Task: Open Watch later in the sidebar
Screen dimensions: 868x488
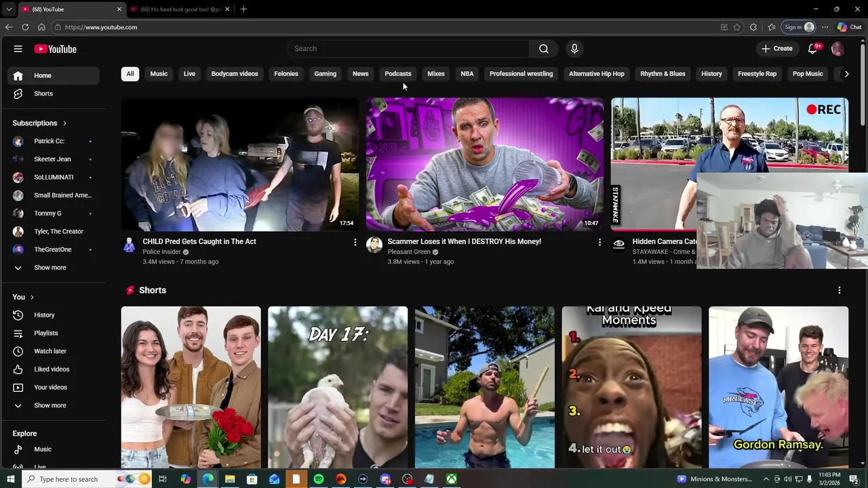Action: [x=54, y=351]
